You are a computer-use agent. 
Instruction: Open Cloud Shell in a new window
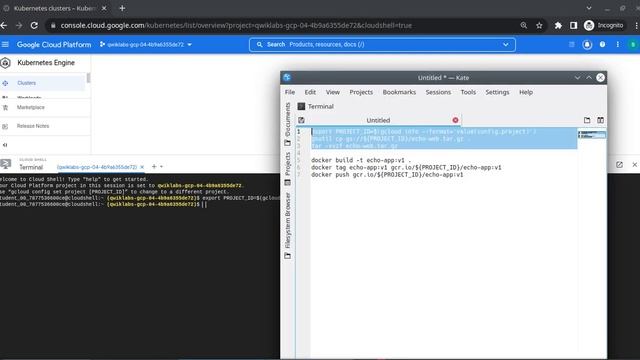619,164
